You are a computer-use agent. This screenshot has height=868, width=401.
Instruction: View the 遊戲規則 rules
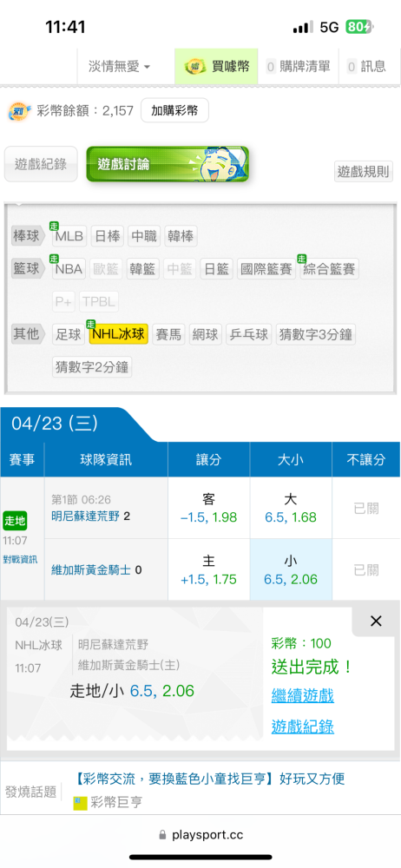point(364,171)
